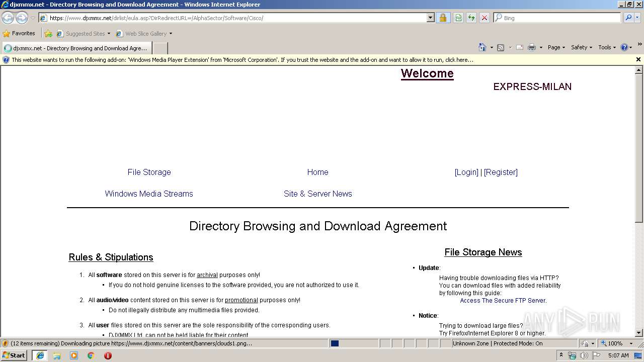Expand the Print dropdown arrow
The width and height of the screenshot is (644, 362).
point(541,48)
